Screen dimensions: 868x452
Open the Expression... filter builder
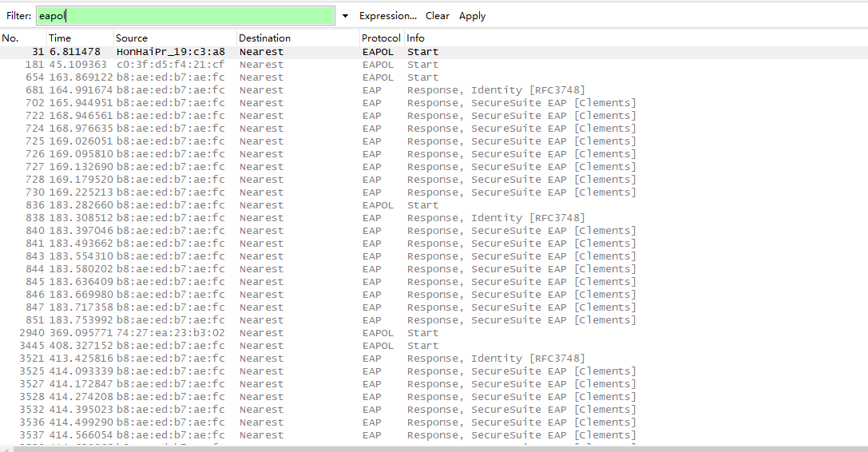[387, 16]
